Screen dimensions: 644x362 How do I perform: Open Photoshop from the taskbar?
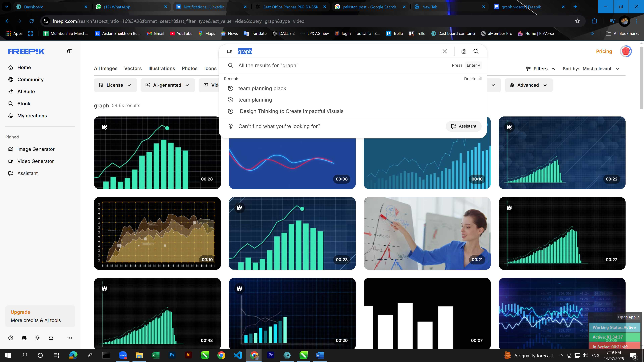pos(172,355)
